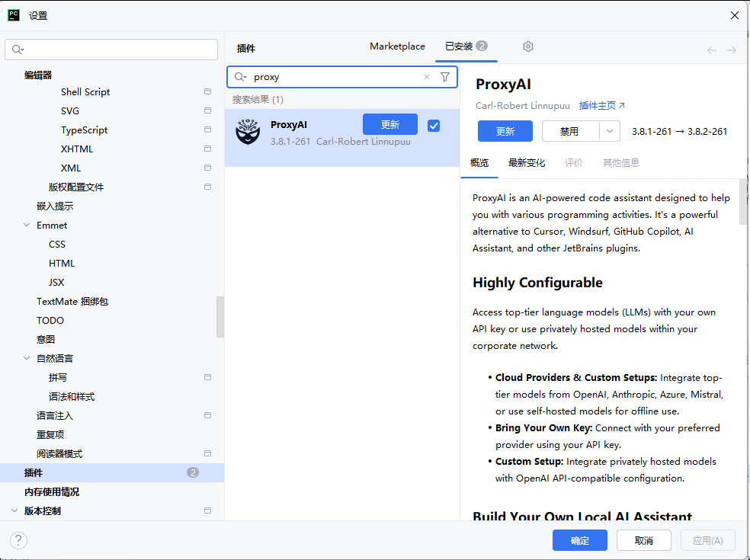The height and width of the screenshot is (560, 750).
Task: Switch to the Marketplace tab
Action: (397, 46)
